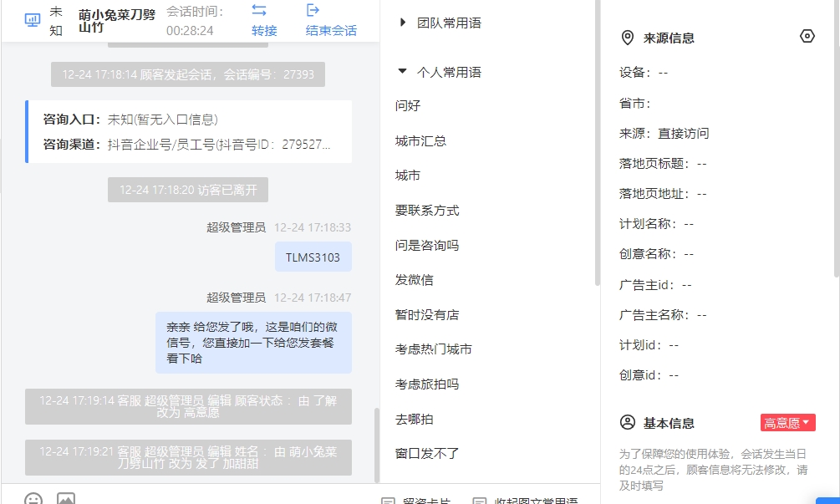Click the 访客已离开 system notice
The width and height of the screenshot is (840, 504).
[188, 190]
